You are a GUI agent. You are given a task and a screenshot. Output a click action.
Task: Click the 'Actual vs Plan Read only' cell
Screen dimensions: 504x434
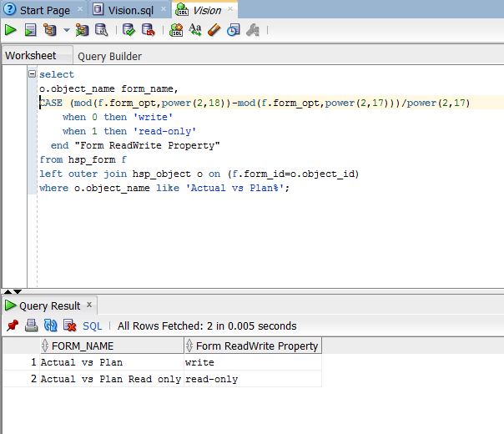point(112,379)
